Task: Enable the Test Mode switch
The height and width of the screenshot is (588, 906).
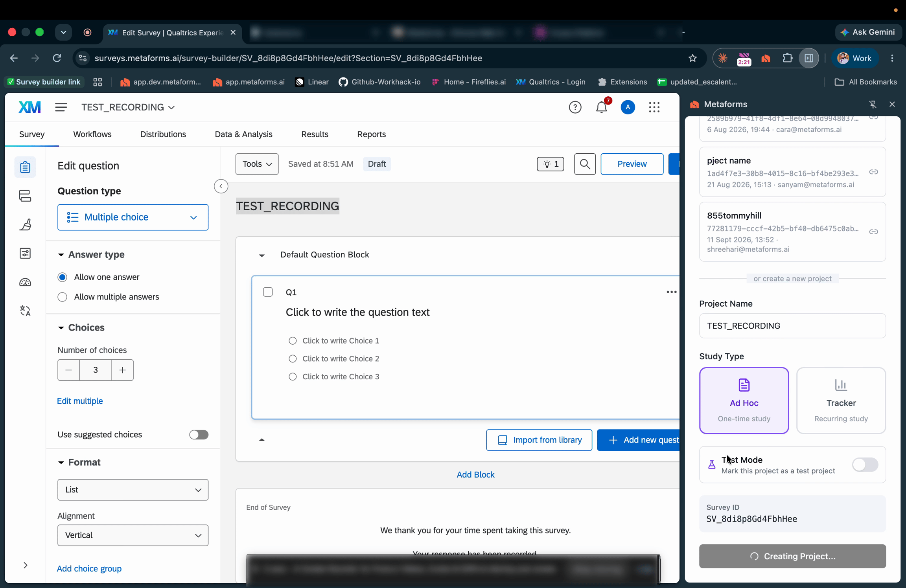Action: click(865, 465)
